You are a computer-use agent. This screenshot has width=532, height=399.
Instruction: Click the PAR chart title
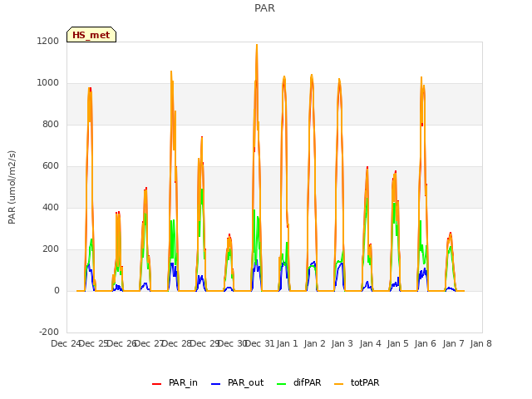coord(264,7)
